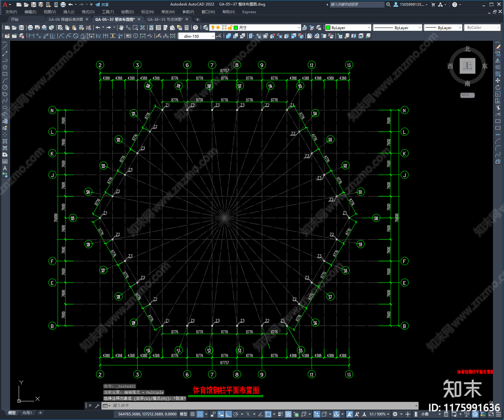Click the green ByLayer color swatch
This screenshot has width=504, height=420.
(x=328, y=28)
